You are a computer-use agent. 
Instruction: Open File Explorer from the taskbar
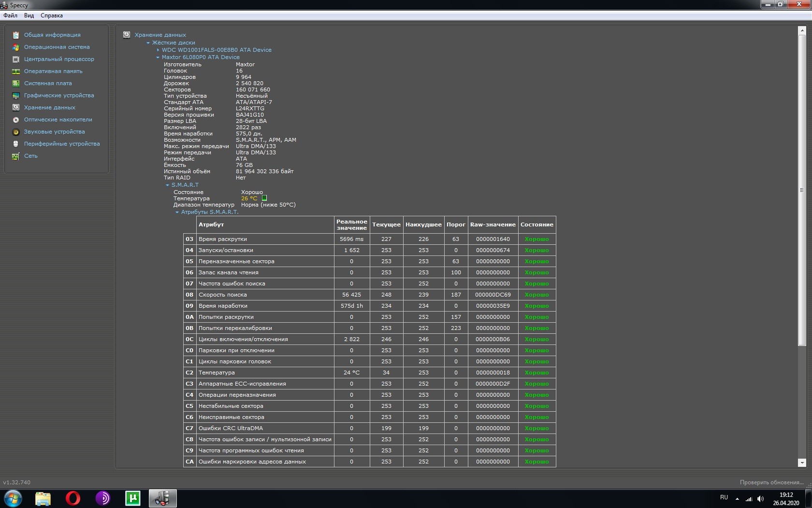(x=43, y=498)
